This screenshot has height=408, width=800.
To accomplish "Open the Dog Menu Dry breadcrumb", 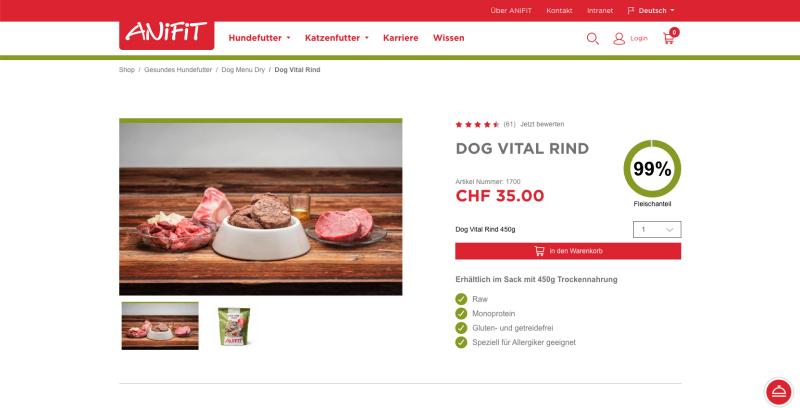I will tap(243, 70).
